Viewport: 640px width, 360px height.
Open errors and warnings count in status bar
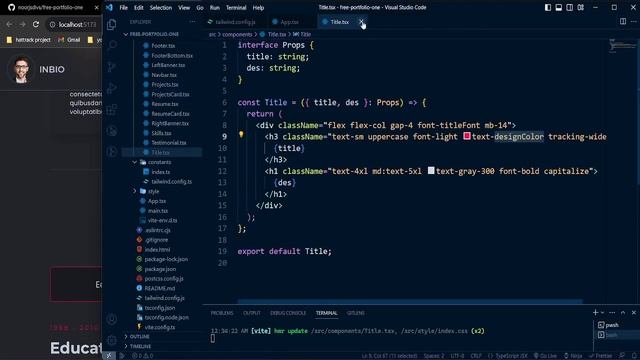tap(142, 356)
